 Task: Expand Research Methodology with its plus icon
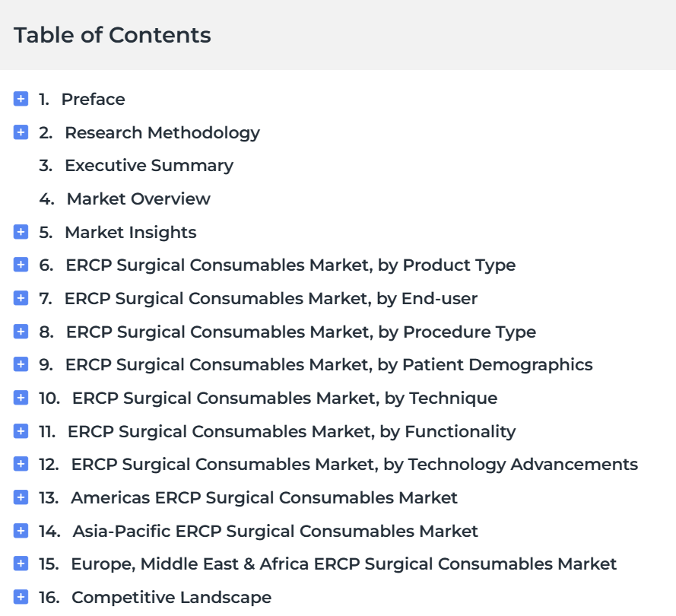[x=21, y=132]
